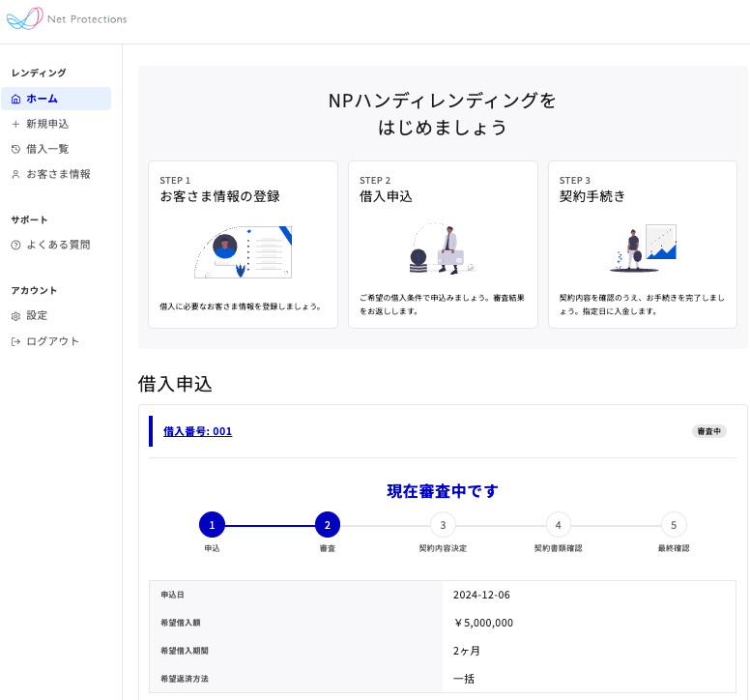This screenshot has height=700, width=750.
Task: Click step 1 申込 progress circle
Action: pyautogui.click(x=212, y=525)
